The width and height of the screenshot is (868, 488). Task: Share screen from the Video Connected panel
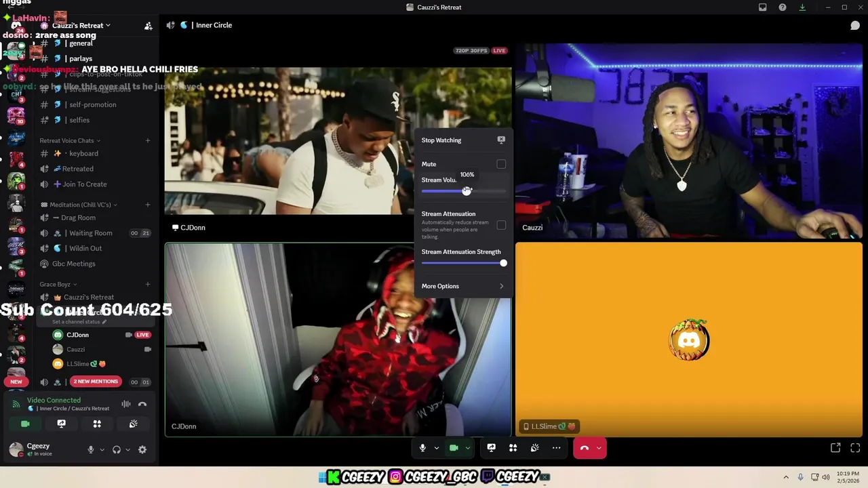(61, 424)
